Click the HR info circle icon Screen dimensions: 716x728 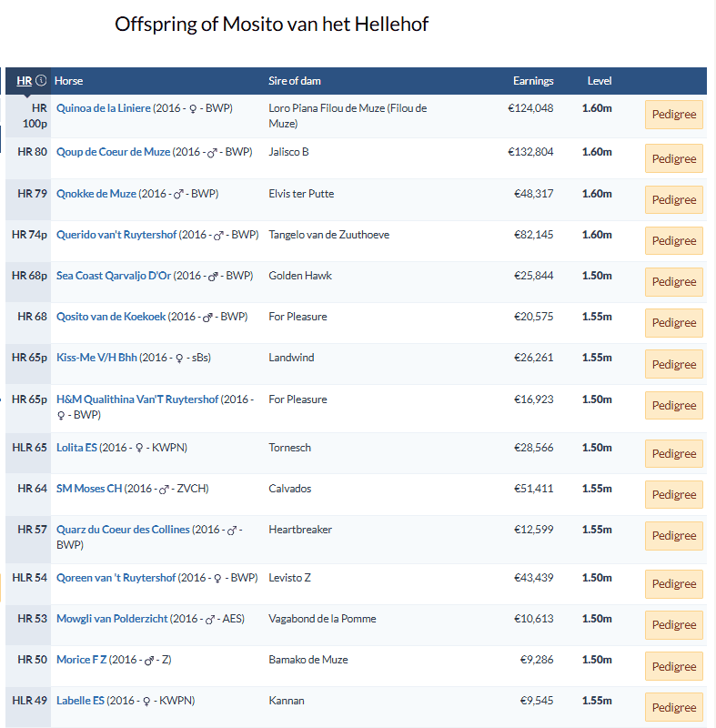tap(41, 80)
